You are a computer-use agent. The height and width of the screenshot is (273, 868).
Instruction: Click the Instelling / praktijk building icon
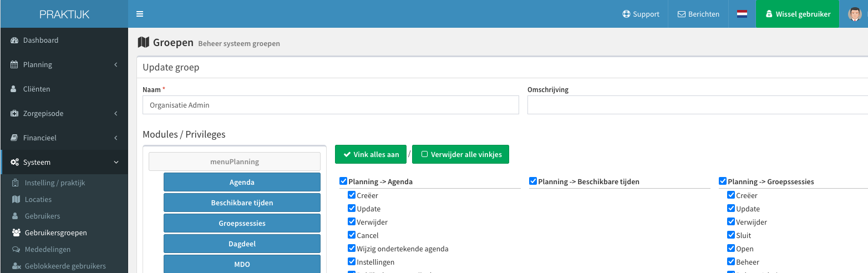pos(16,183)
